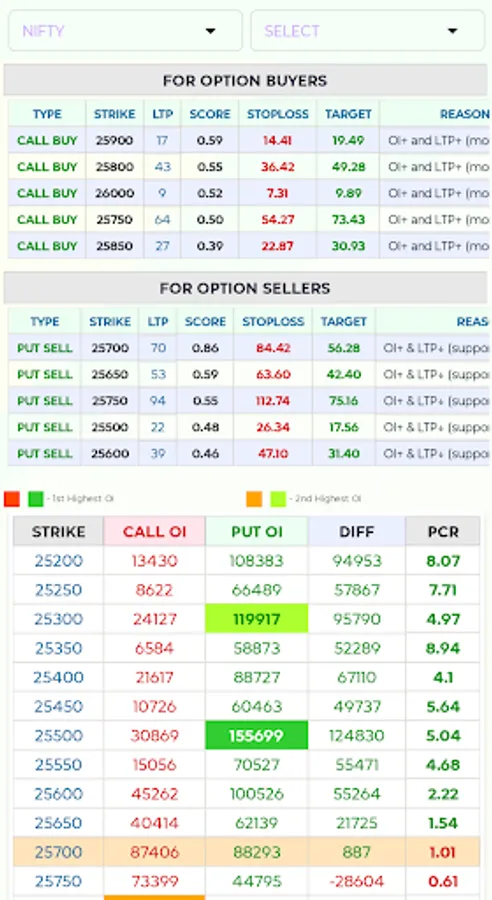Click the red 1st Highest OI swatch
This screenshot has width=492, height=900.
tap(12, 499)
